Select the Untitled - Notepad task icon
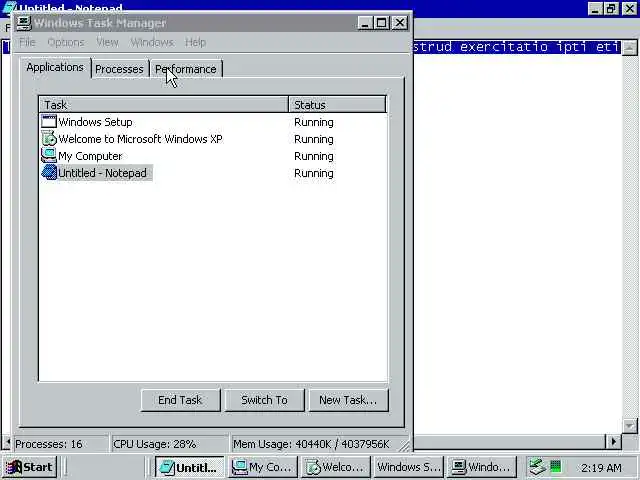This screenshot has width=640, height=480. click(49, 172)
